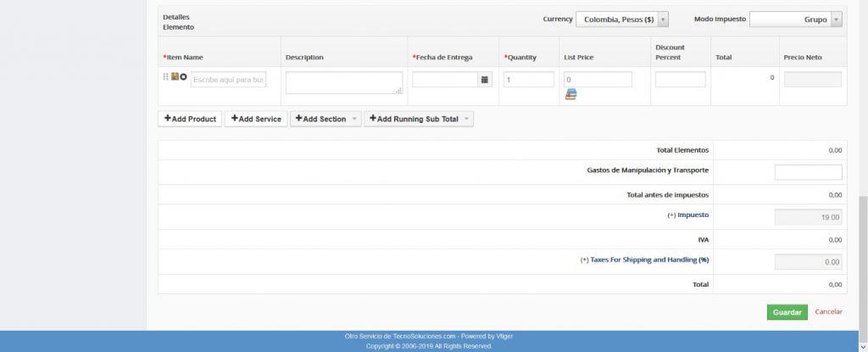Screen dimensions: 868x352
Task: Focus the Item Name search field
Action: 228,80
